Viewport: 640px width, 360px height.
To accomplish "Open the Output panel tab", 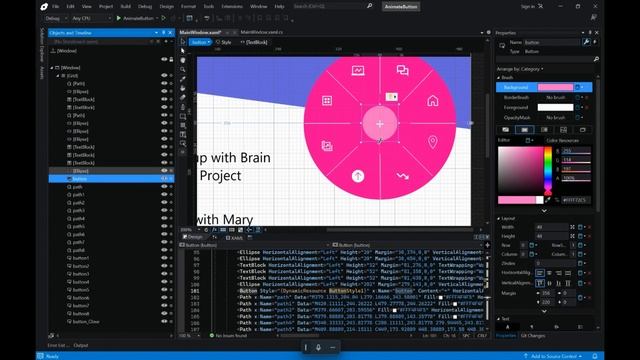I will [x=80, y=345].
